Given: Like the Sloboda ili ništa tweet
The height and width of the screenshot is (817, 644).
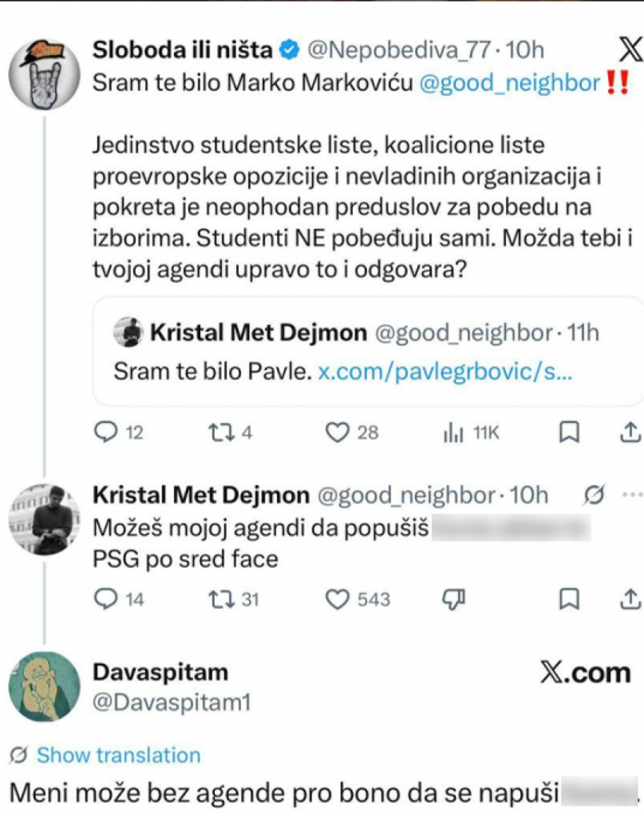Looking at the screenshot, I should pos(336,432).
